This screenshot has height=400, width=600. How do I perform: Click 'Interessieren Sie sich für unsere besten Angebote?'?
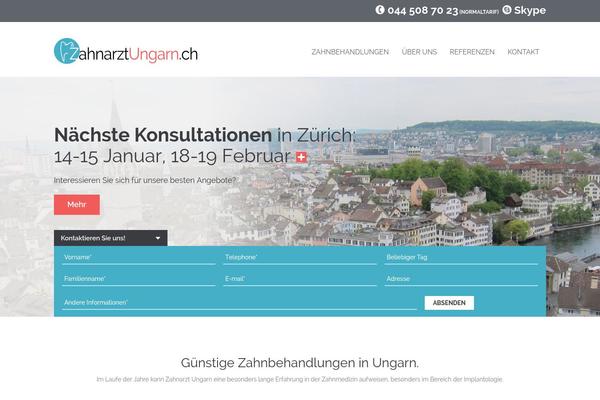[145, 180]
